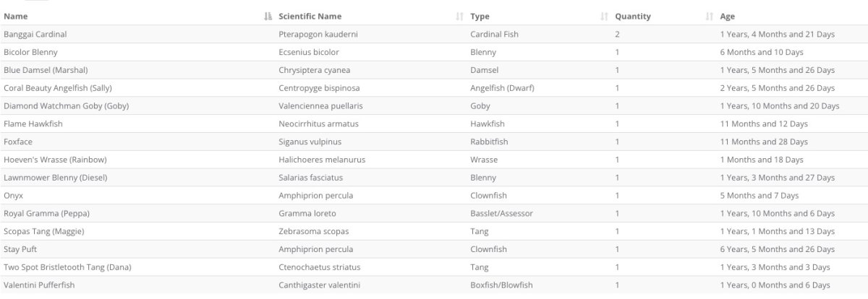Click the Scientific Name sort arrows icon
This screenshot has height=299, width=868.
point(459,17)
